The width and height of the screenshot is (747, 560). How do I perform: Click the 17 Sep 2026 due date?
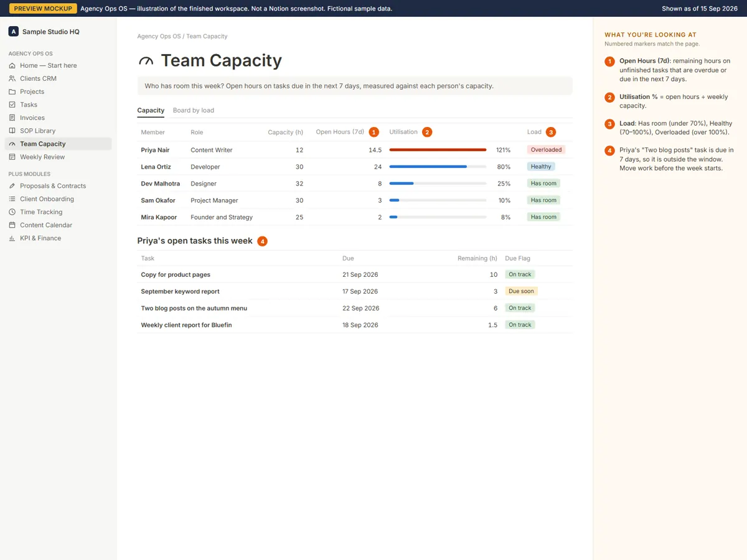point(360,291)
